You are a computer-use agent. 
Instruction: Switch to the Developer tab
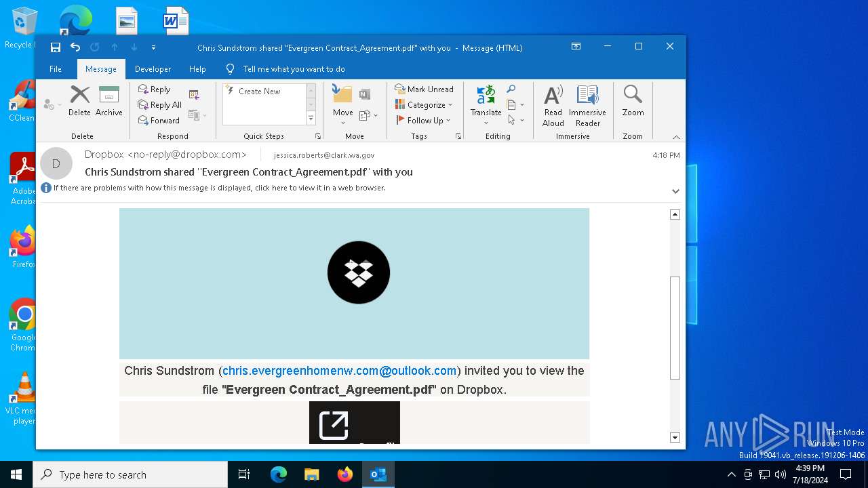pyautogui.click(x=153, y=69)
